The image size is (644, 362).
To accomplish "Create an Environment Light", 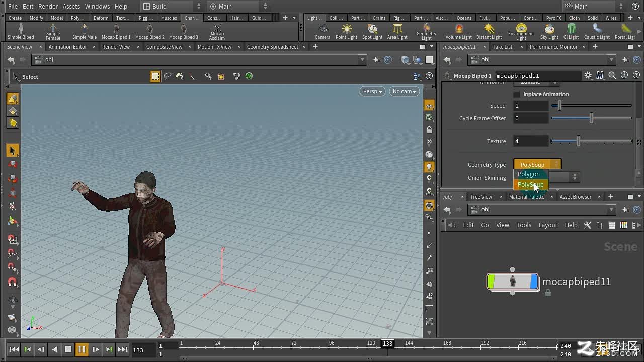I will click(x=521, y=31).
